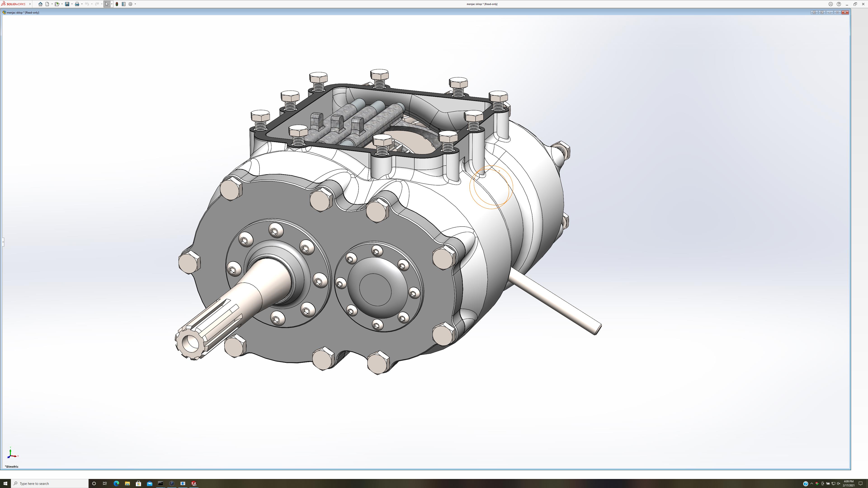Click the Rebuild traffic light icon

[117, 4]
